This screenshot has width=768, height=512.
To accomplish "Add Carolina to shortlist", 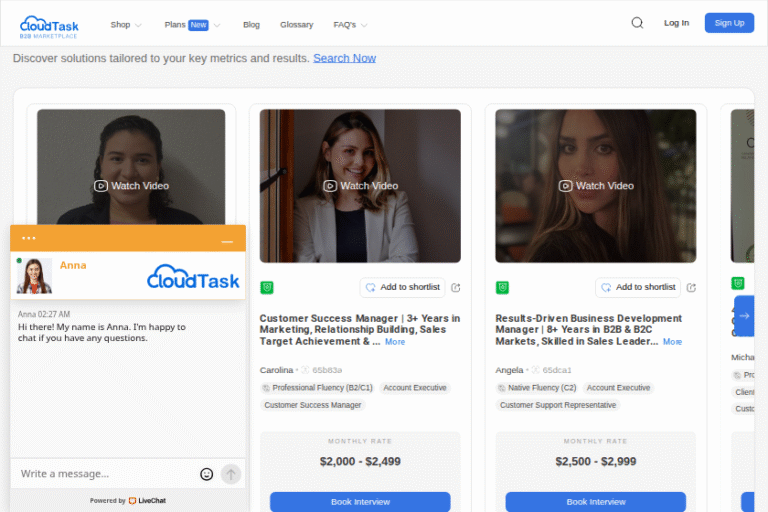I will 402,287.
